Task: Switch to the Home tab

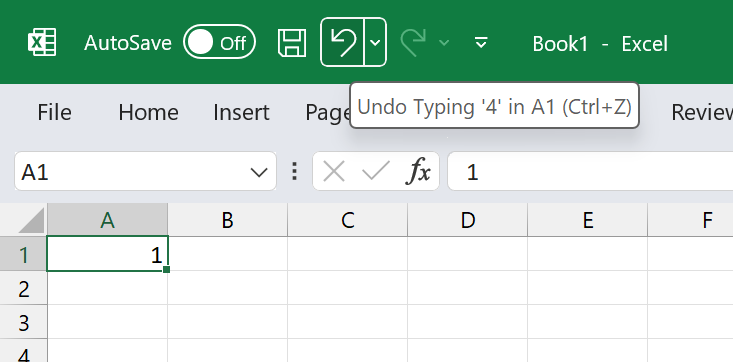Action: 148,112
